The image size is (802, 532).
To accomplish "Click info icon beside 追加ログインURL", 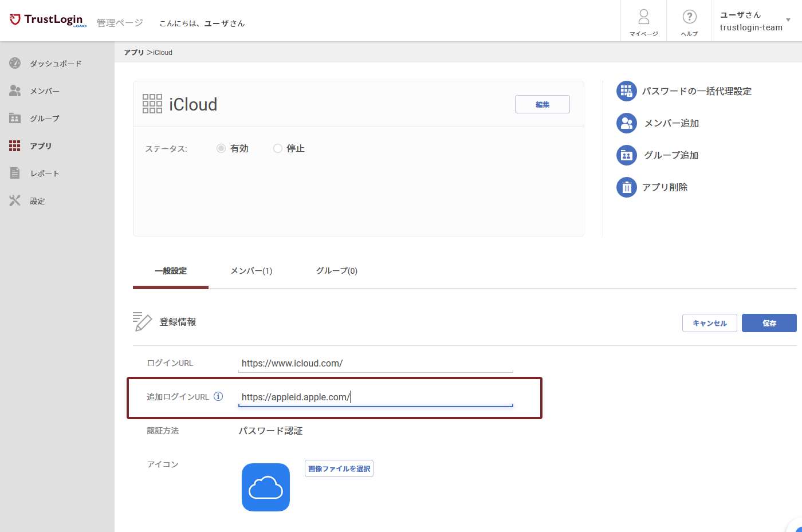I will 218,396.
